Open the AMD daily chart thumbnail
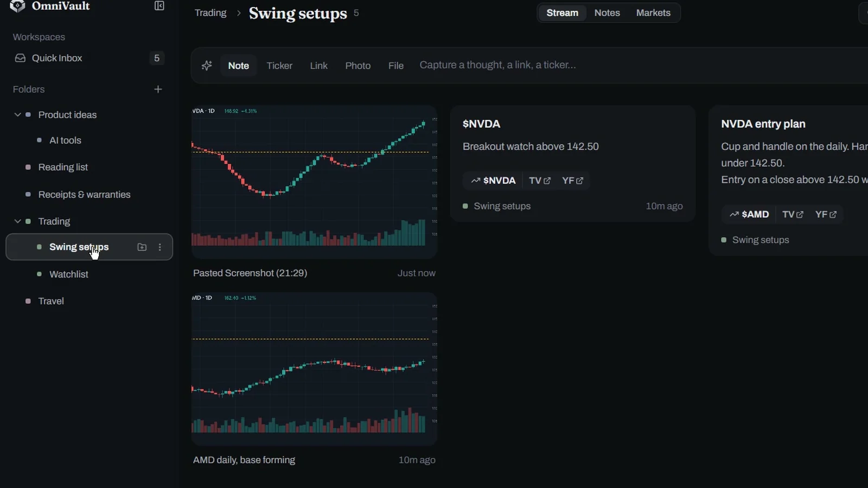868x488 pixels. 314,369
